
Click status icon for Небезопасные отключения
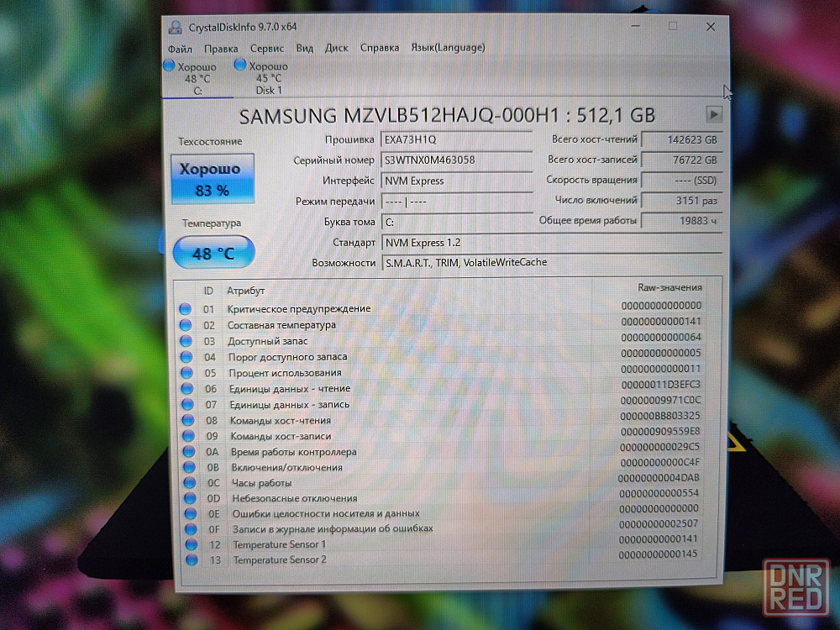tap(190, 498)
